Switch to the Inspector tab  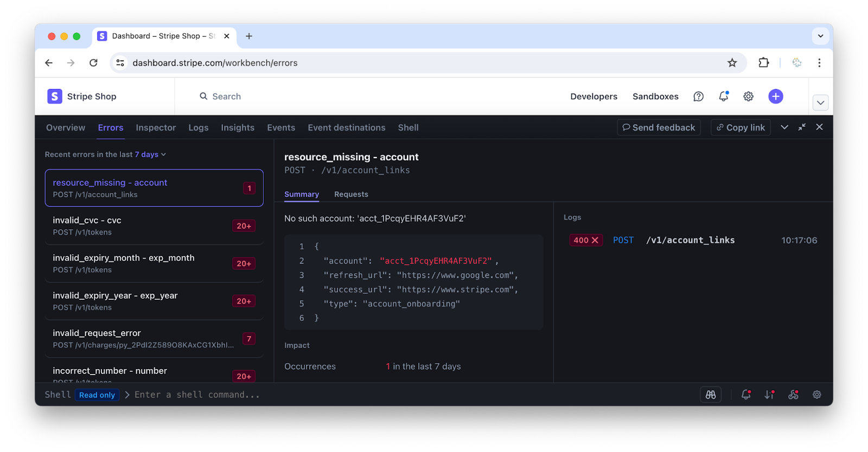pos(156,128)
